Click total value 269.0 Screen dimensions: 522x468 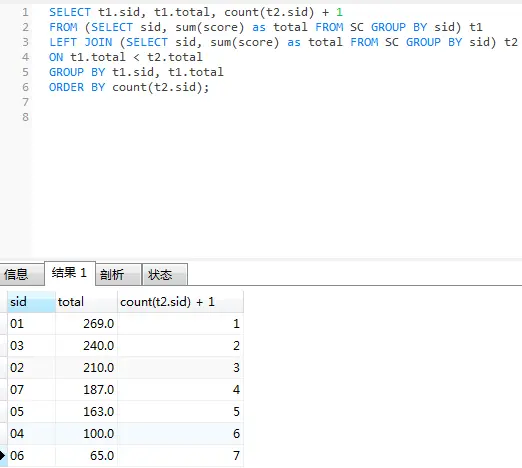pos(86,324)
